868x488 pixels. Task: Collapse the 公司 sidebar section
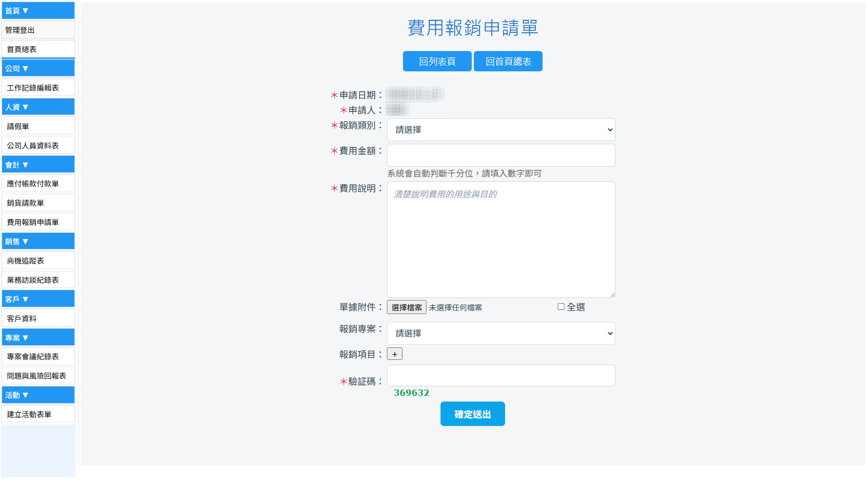pos(38,68)
